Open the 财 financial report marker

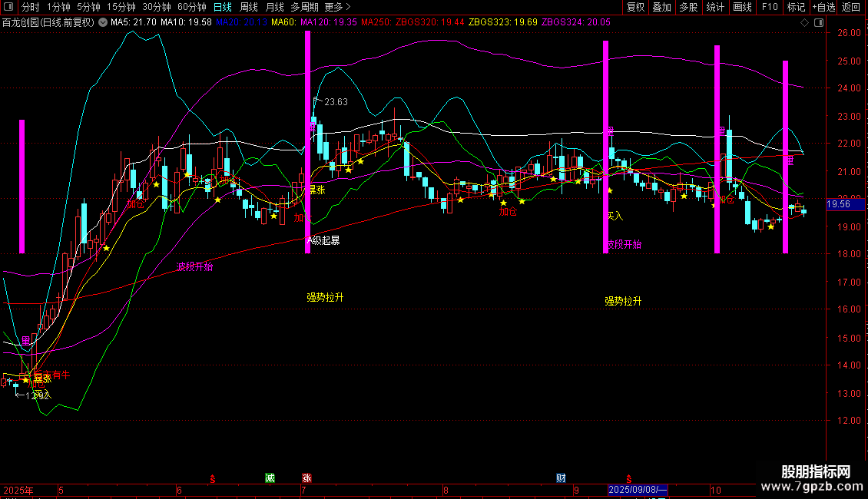pyautogui.click(x=561, y=478)
